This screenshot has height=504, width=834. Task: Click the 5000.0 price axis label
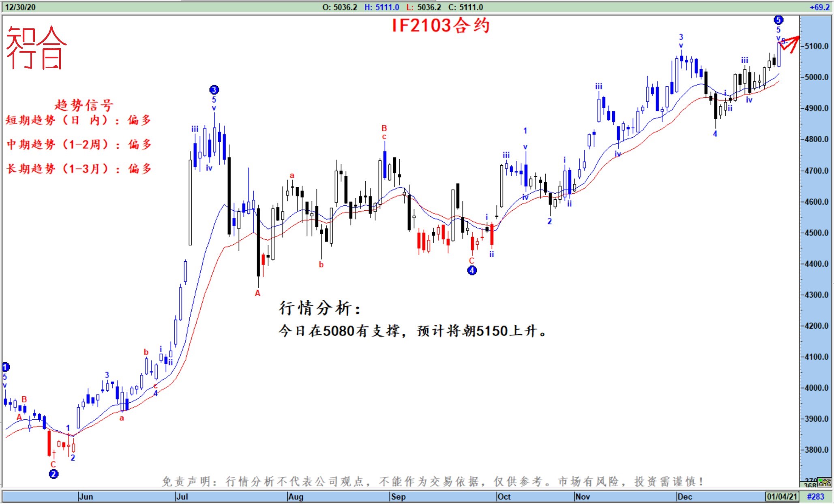point(817,77)
